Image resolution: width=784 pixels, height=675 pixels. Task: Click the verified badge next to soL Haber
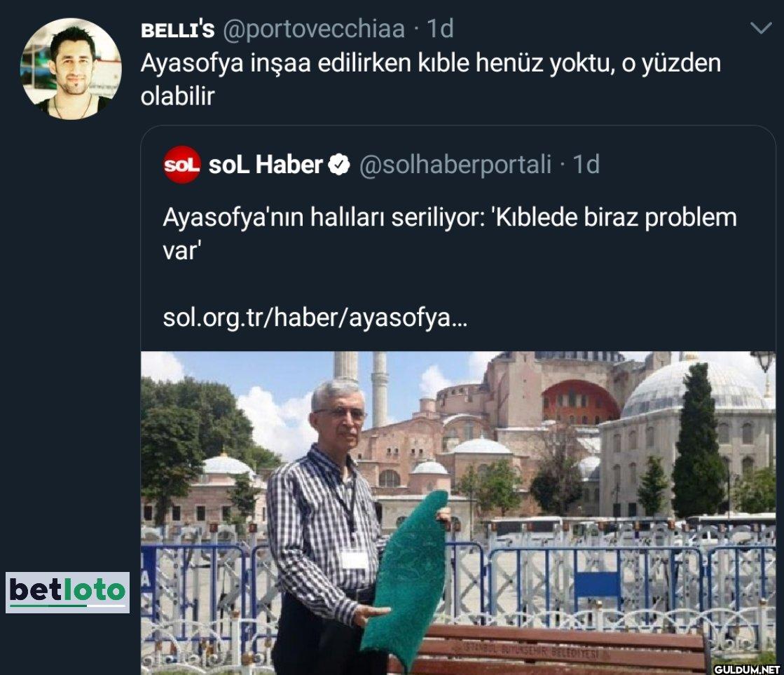(339, 165)
